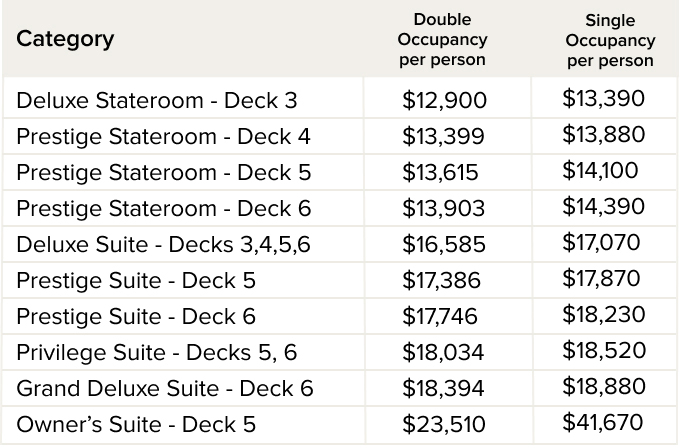This screenshot has height=448, width=681.
Task: Click the Grand Deluxe Suite - Deck 6 label
Action: click(165, 388)
